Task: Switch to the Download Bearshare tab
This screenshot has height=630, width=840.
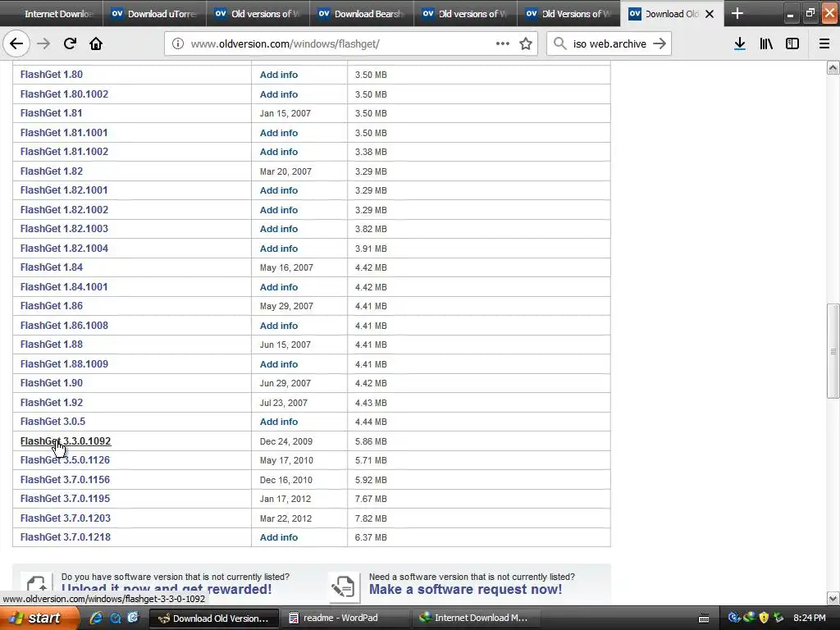Action: tap(361, 13)
